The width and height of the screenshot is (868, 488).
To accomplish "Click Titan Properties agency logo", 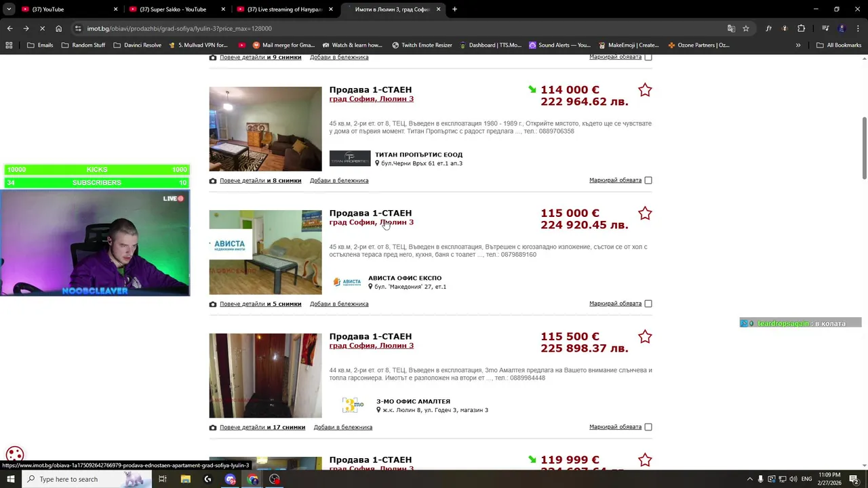I will coord(350,159).
